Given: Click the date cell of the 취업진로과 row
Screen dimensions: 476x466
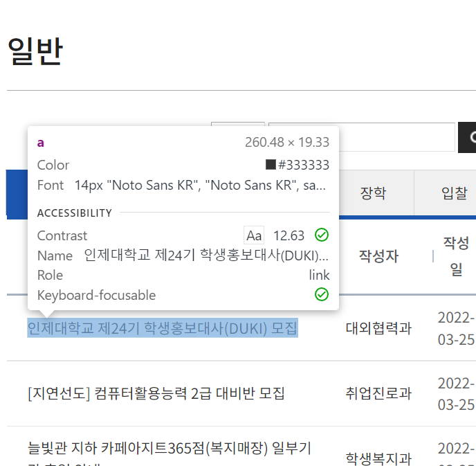Looking at the screenshot, I should pos(456,394).
